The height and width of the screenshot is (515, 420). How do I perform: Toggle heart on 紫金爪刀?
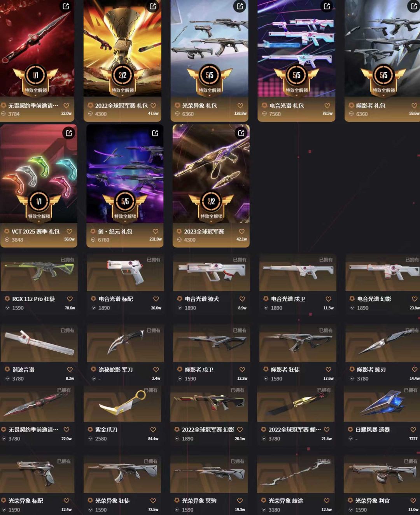click(x=153, y=429)
